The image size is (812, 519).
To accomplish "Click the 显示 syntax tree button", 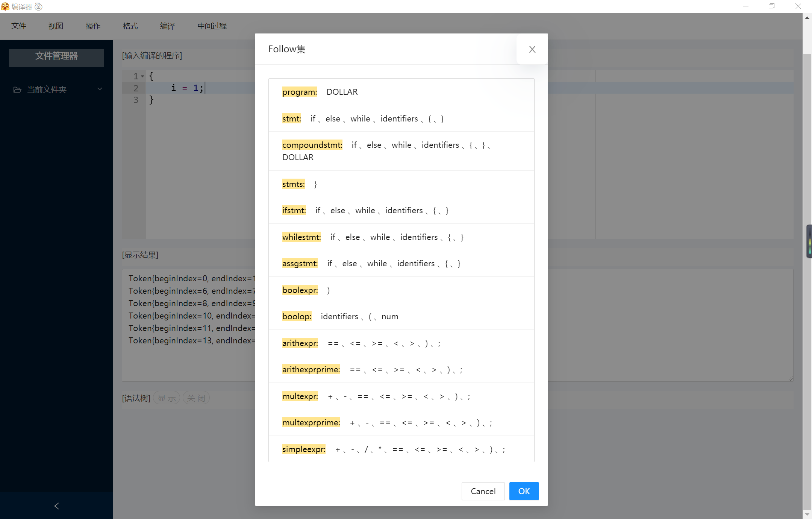I will click(x=167, y=398).
